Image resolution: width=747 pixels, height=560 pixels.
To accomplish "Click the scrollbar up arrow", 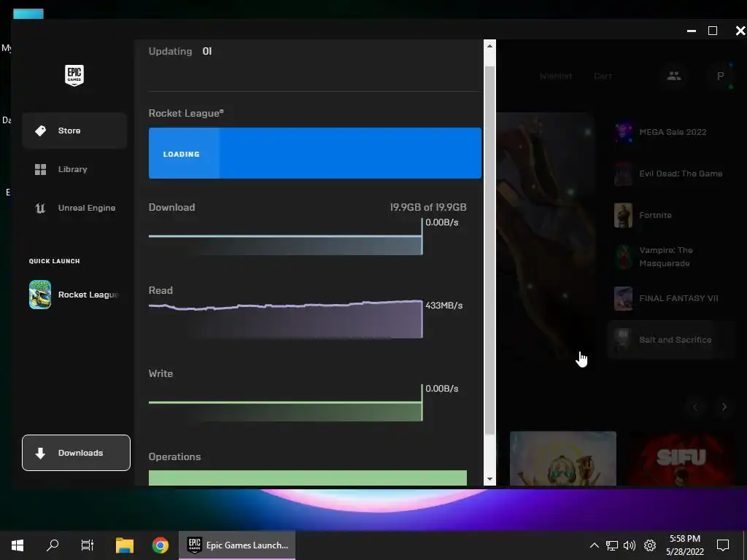I will [489, 46].
